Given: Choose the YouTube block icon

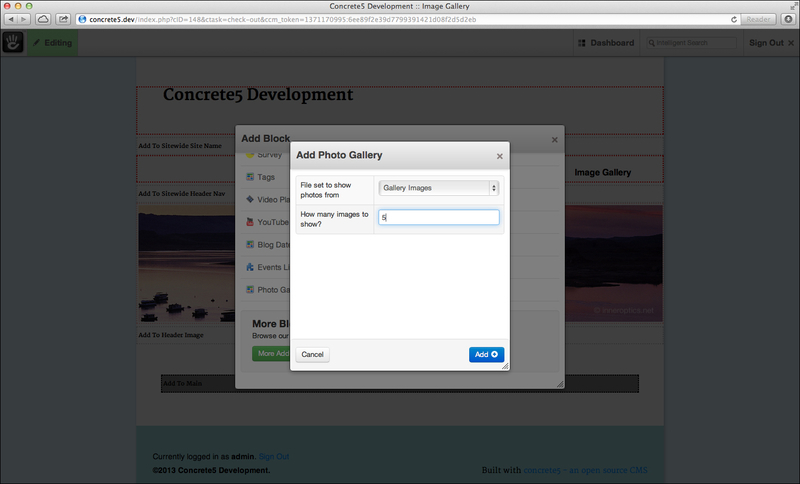Looking at the screenshot, I should click(x=250, y=222).
